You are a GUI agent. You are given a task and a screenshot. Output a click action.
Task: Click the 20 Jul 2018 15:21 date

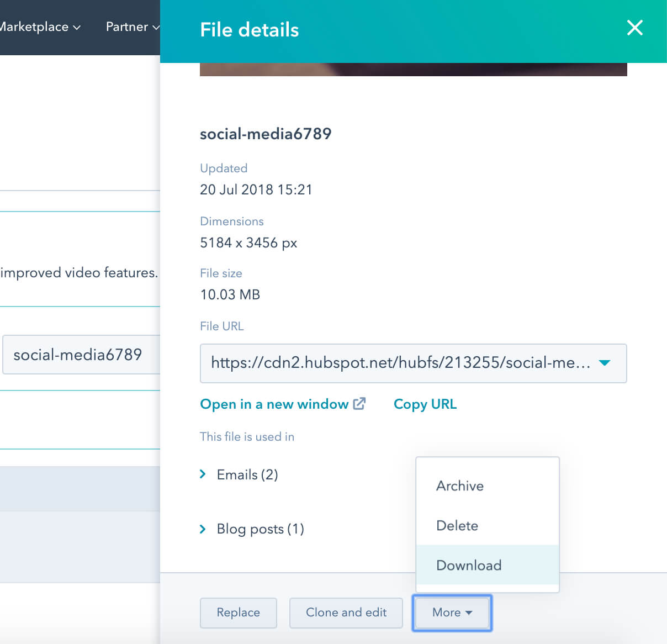click(x=256, y=190)
